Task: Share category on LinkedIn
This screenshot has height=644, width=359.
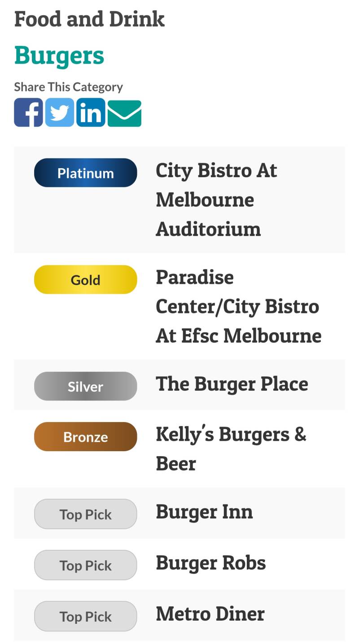Action: pos(91,113)
